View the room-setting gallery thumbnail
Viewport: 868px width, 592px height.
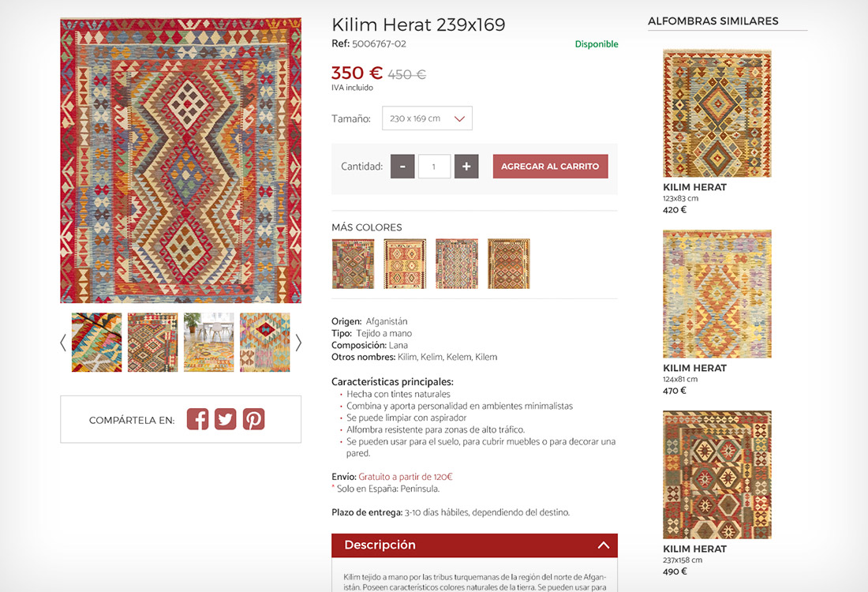click(x=209, y=343)
